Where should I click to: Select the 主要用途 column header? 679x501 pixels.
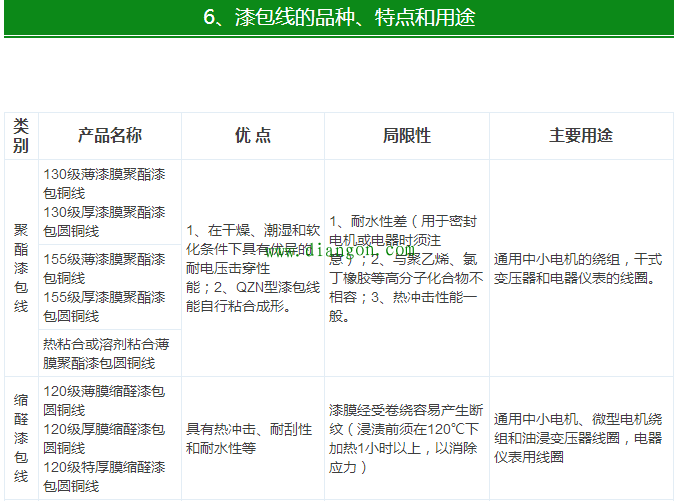pos(580,135)
